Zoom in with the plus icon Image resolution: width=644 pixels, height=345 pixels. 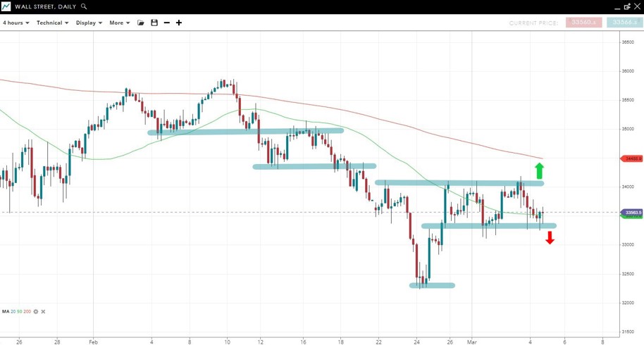[x=179, y=23]
